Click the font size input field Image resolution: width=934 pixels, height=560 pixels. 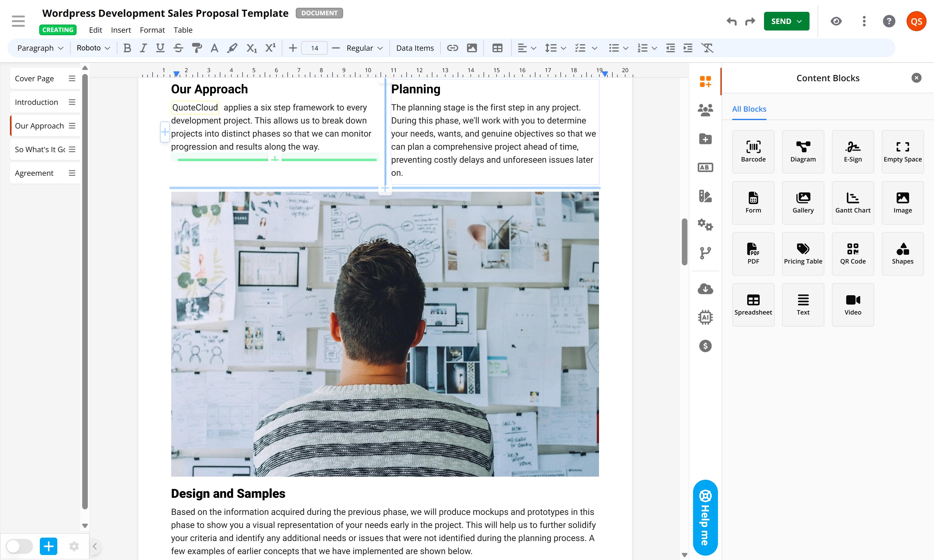click(x=314, y=48)
